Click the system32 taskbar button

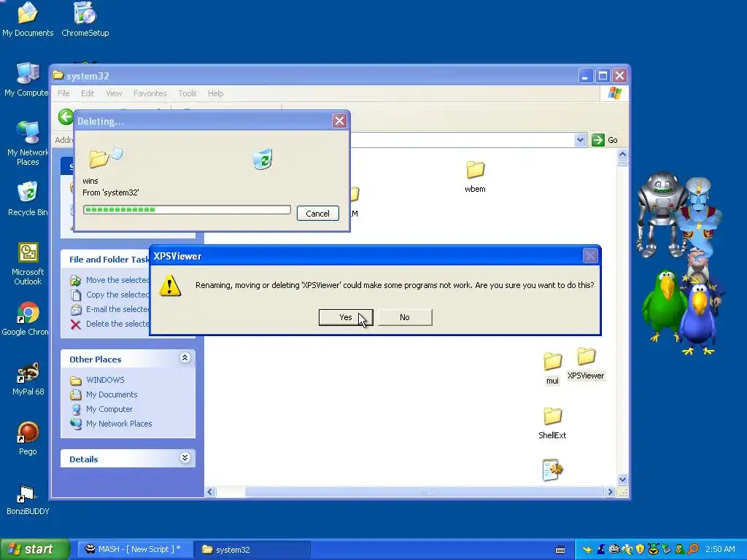(252, 549)
